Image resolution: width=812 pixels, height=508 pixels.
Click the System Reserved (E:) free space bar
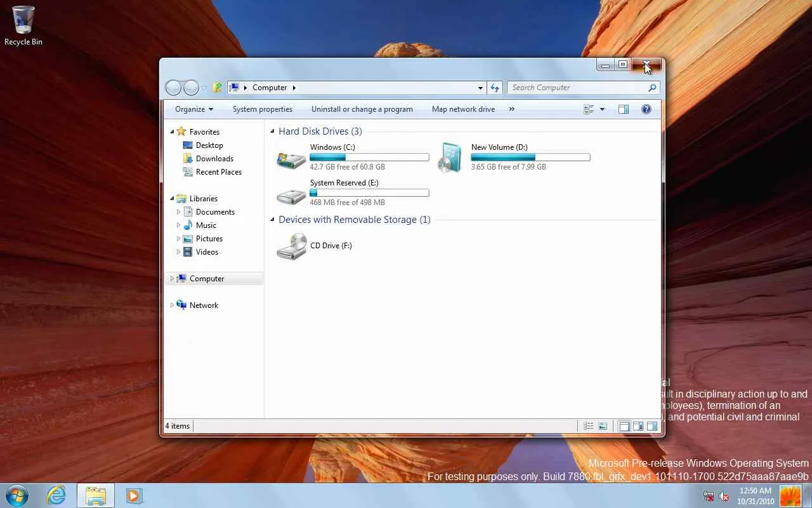click(369, 193)
